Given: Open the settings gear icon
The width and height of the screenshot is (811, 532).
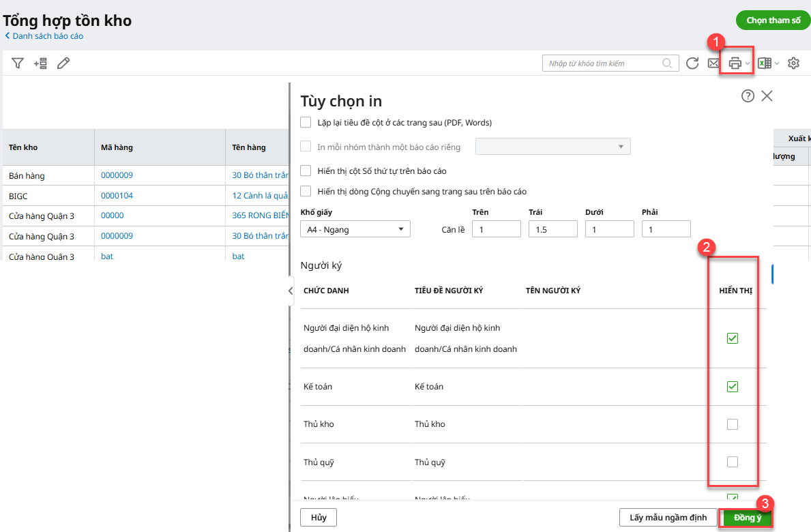Looking at the screenshot, I should 793,63.
